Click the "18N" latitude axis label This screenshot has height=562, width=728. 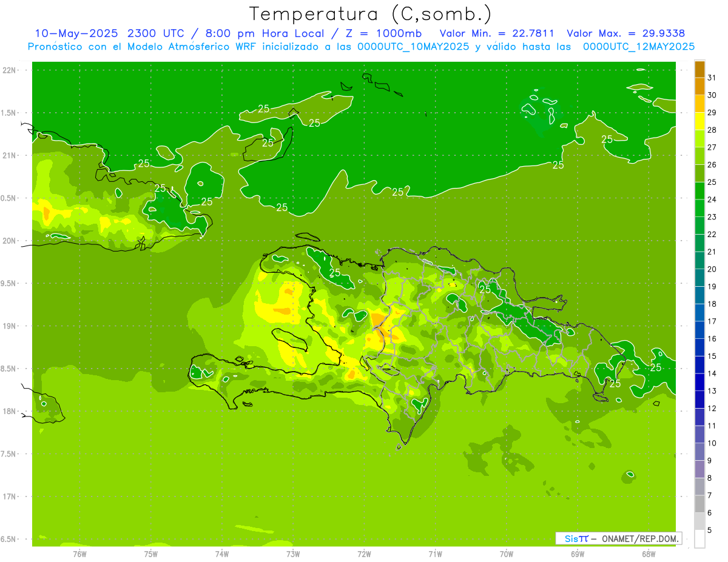9,411
